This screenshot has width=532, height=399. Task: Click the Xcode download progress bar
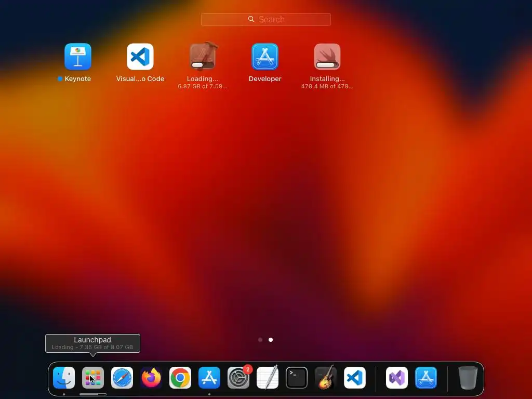coord(203,65)
